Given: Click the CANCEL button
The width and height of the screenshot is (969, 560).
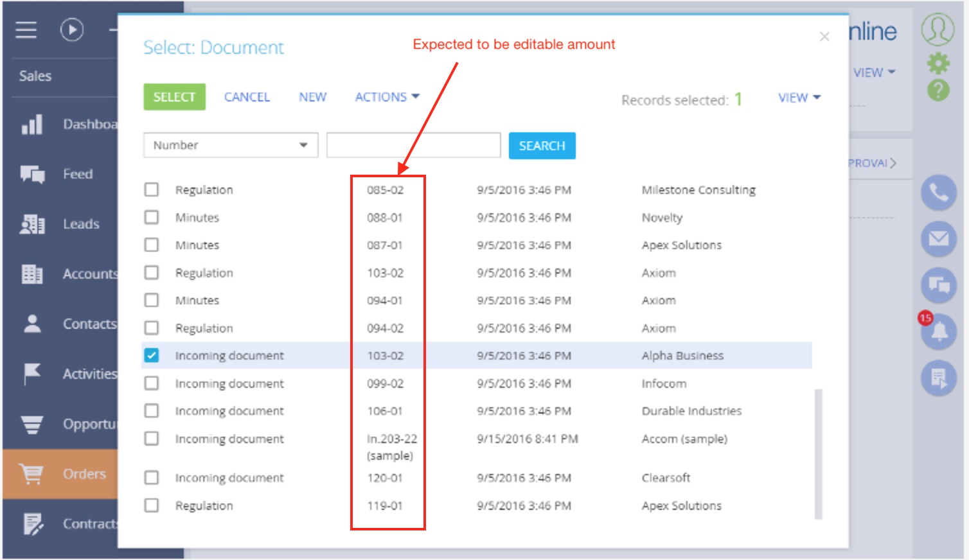Looking at the screenshot, I should click(247, 97).
